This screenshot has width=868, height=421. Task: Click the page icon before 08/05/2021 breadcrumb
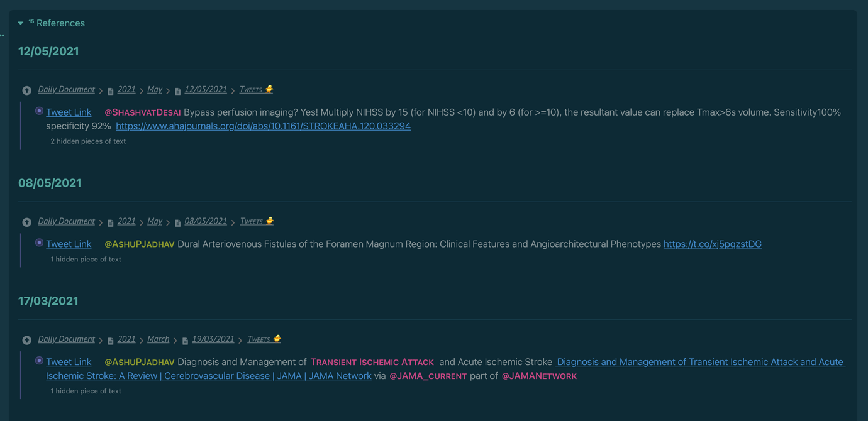(177, 221)
